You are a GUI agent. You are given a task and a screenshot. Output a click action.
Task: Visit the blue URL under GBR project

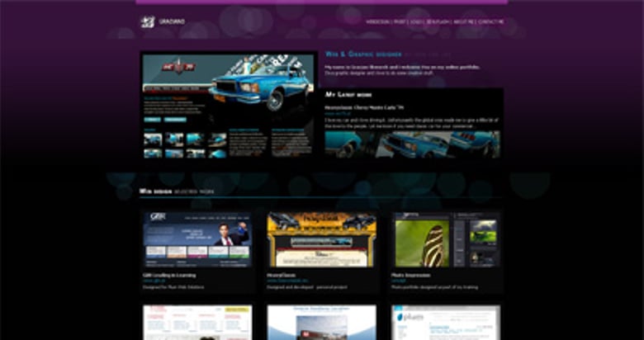[155, 281]
